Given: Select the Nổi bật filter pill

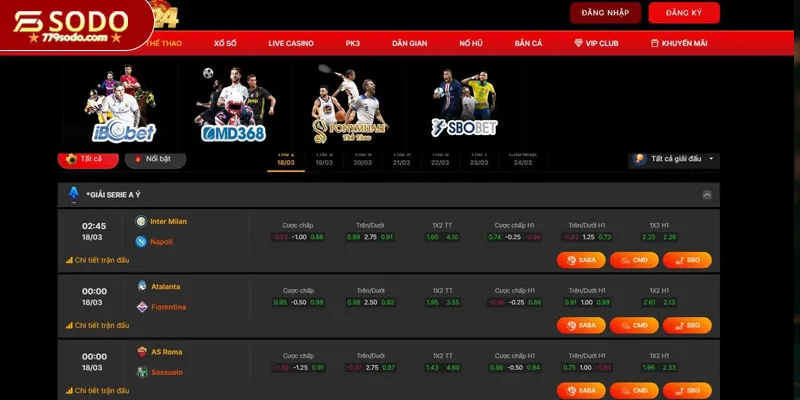Looking at the screenshot, I should pos(155,159).
